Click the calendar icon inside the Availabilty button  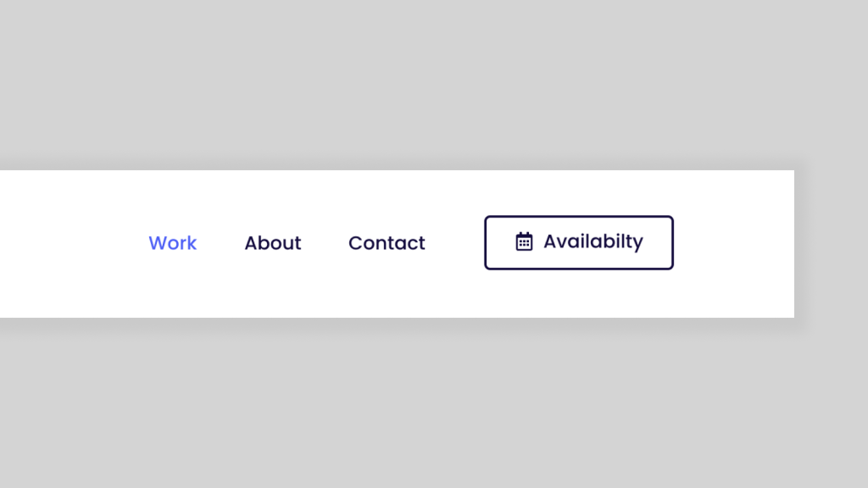(x=526, y=241)
